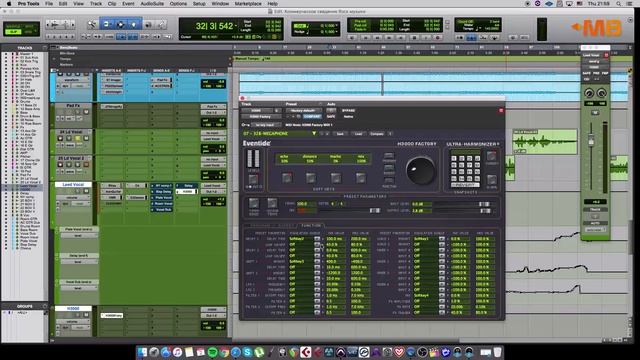Click the large black data knob on H3000
Viewport: 640px width, 360px height.
click(420, 171)
